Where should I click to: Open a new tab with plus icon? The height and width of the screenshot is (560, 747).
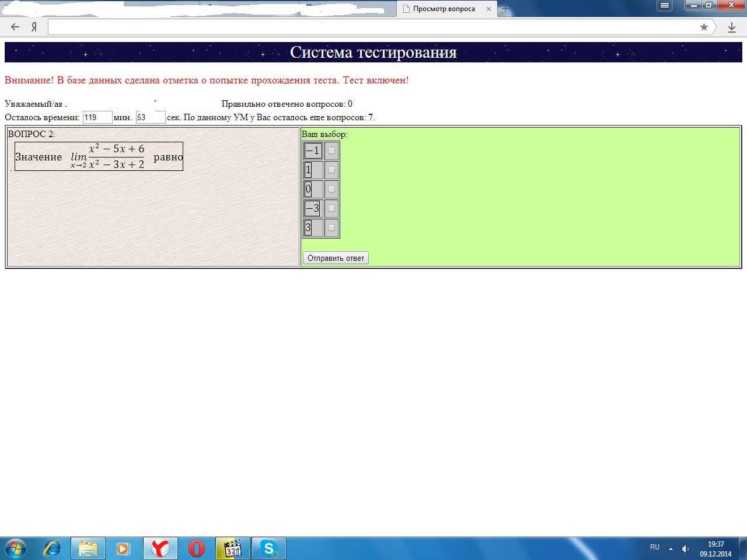[x=505, y=9]
